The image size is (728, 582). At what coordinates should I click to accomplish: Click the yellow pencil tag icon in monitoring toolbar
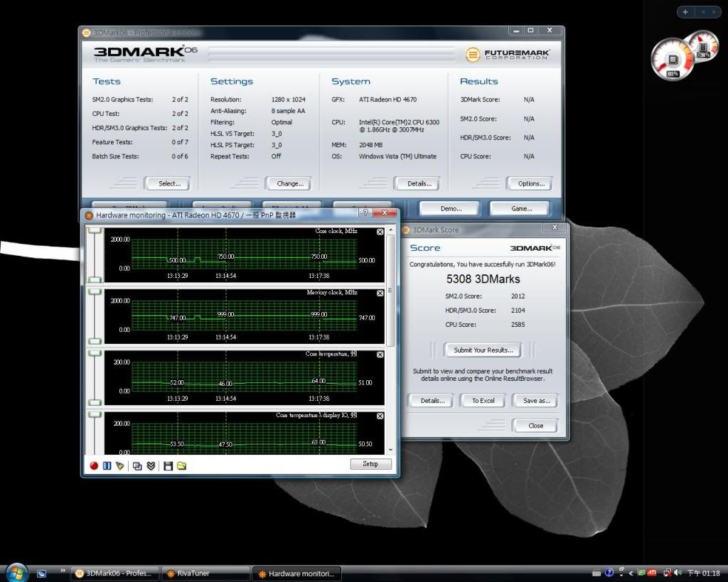pyautogui.click(x=119, y=465)
